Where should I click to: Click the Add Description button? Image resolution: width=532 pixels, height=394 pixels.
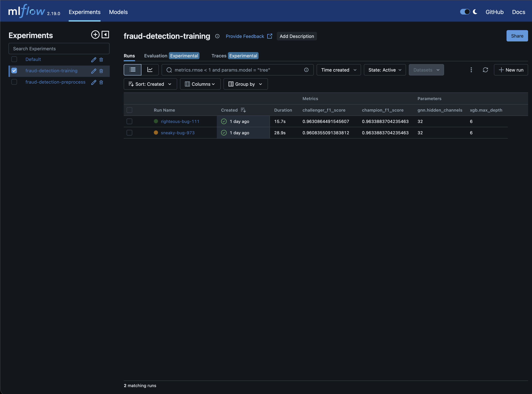tap(297, 36)
